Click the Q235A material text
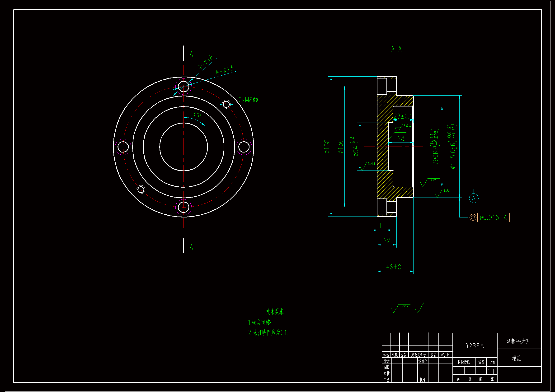This screenshot has width=555, height=392. (474, 346)
